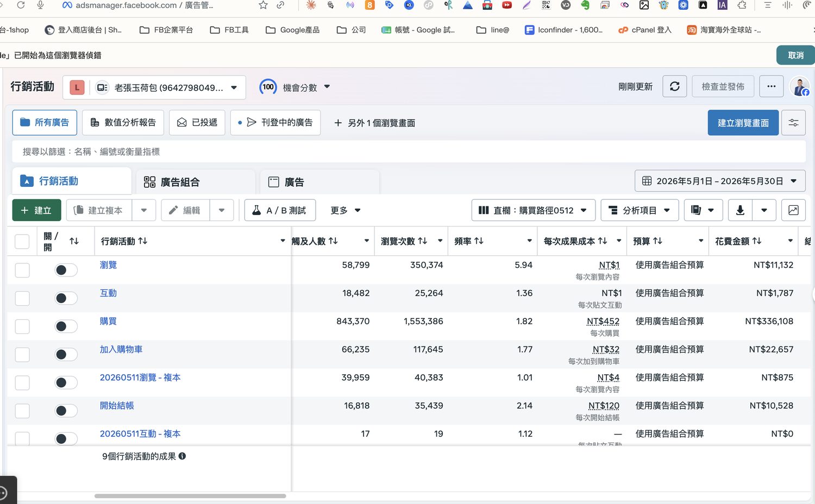Click the copy link icon in address bar

(280, 5)
